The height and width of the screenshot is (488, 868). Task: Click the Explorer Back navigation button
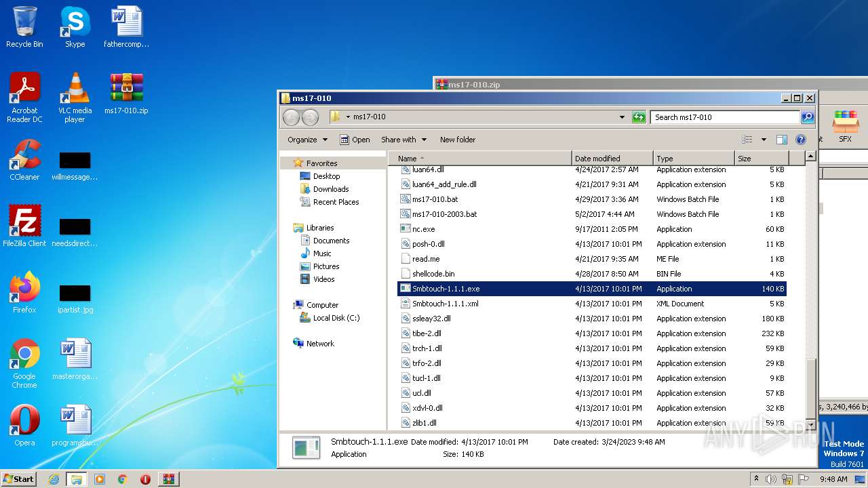click(x=291, y=117)
